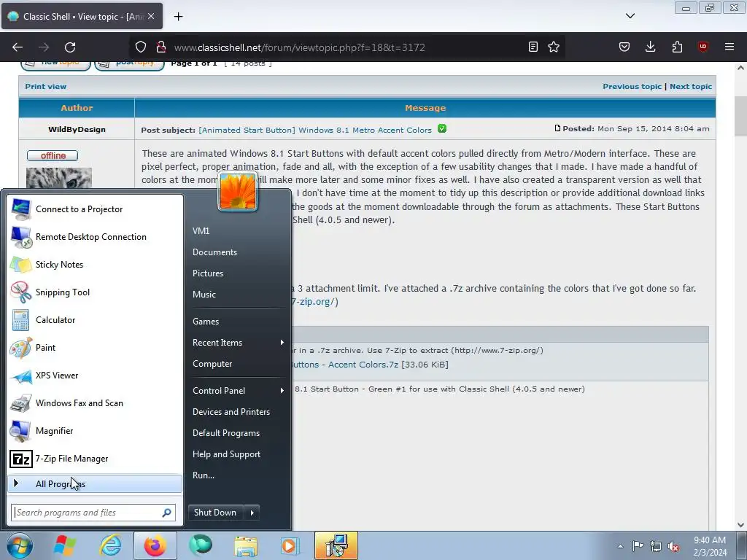Viewport: 747px width, 560px height.
Task: Click the Shut Down button
Action: click(x=215, y=513)
